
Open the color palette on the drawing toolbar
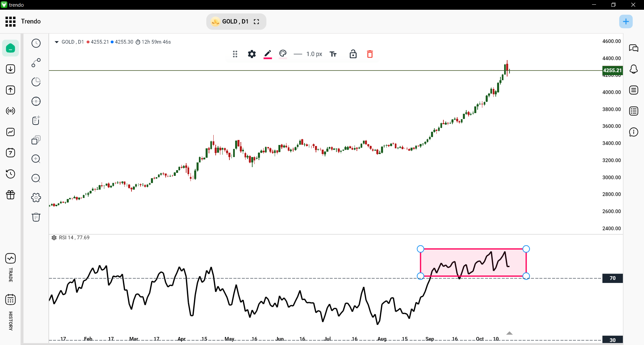coord(283,54)
